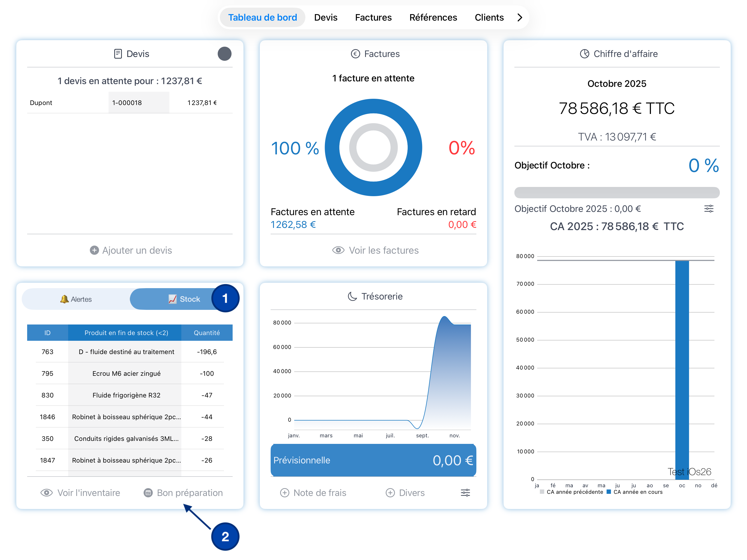Open the Trésorerie settings sliders icon
This screenshot has width=747, height=560.
[465, 492]
